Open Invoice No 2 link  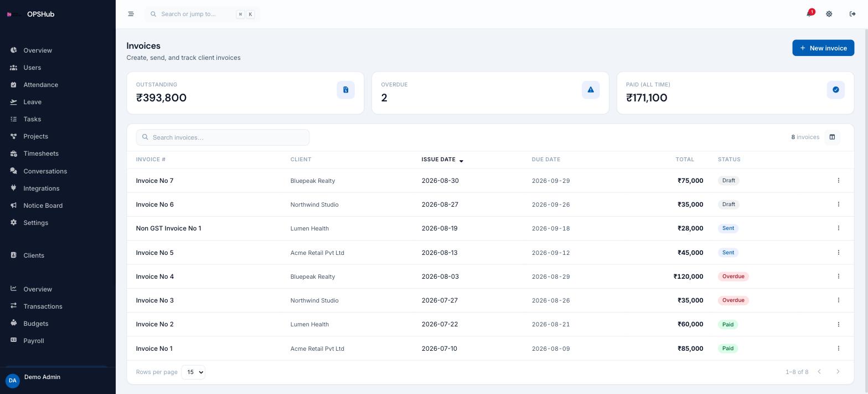(x=154, y=324)
